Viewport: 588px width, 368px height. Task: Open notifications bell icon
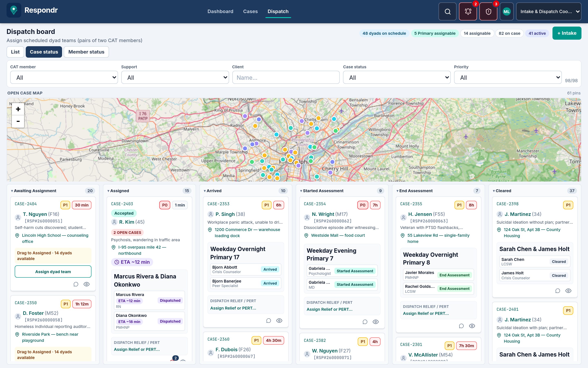[468, 11]
